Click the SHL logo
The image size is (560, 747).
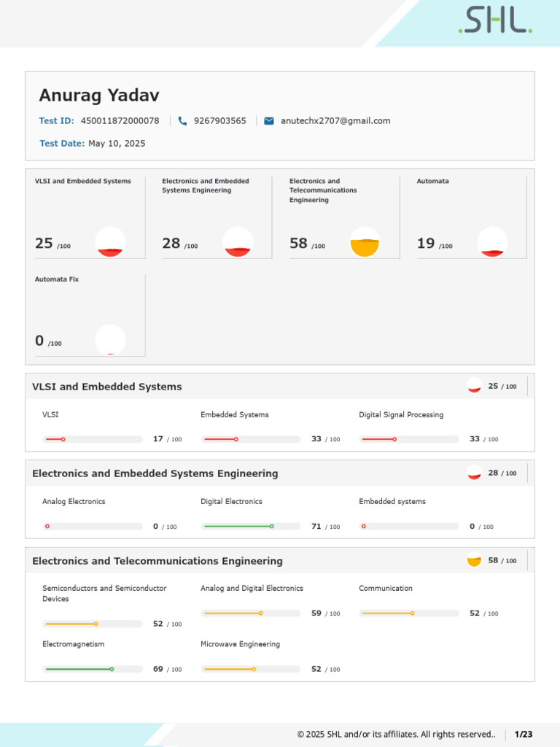[495, 21]
